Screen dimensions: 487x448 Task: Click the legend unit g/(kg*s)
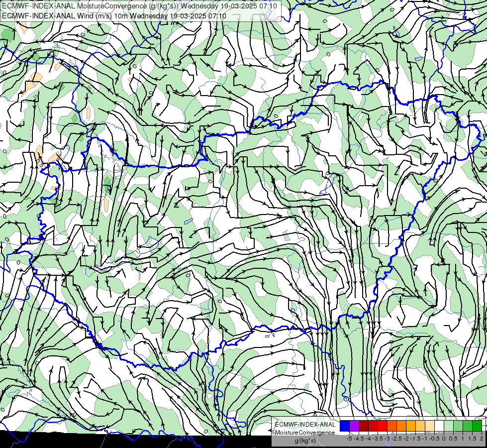(305, 441)
